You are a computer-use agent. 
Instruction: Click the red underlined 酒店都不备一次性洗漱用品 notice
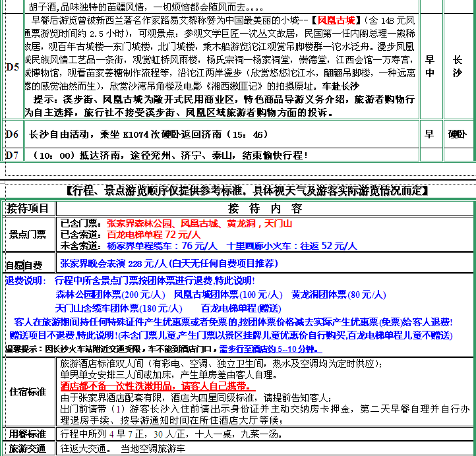[155, 386]
